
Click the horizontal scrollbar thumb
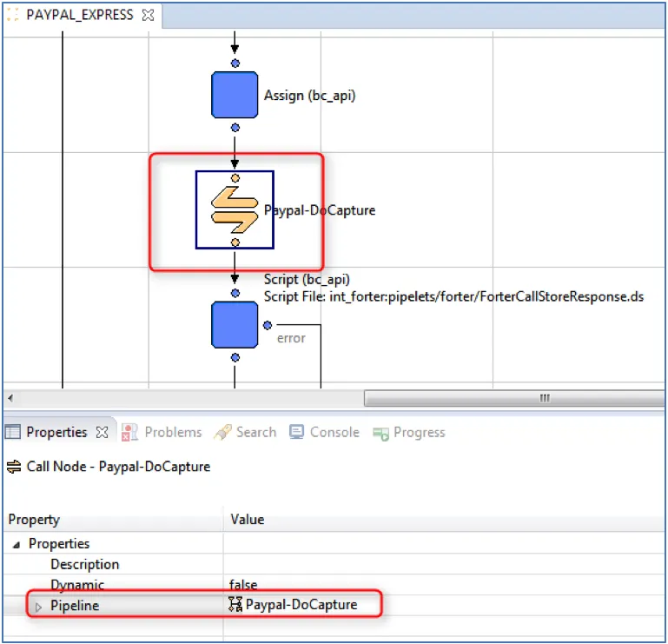coord(514,398)
